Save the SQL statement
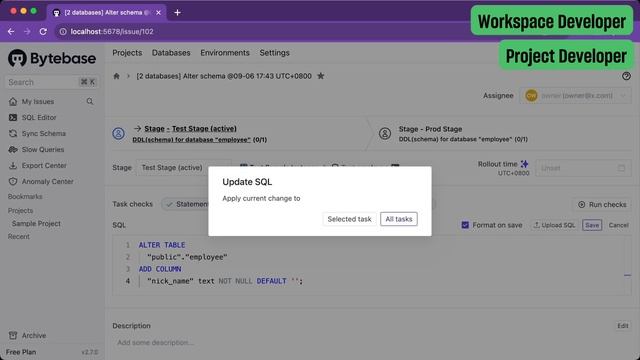The height and width of the screenshot is (360, 640). coord(592,225)
